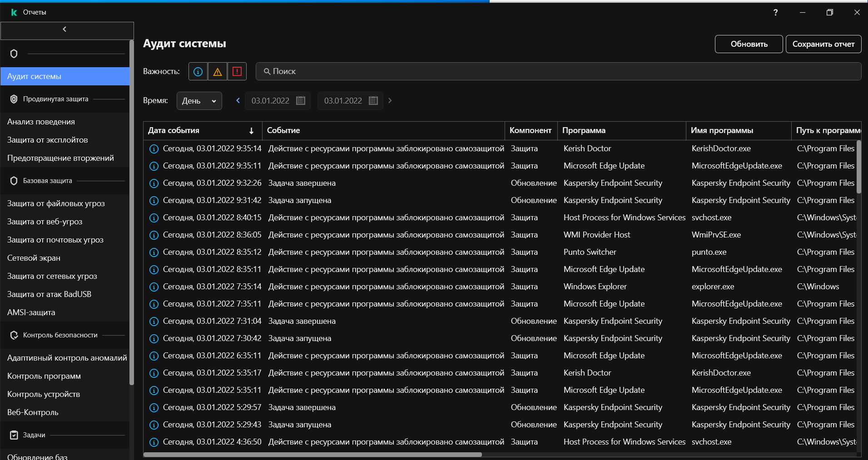
Task: Open Защита от сетевых угроз report
Action: point(65,276)
